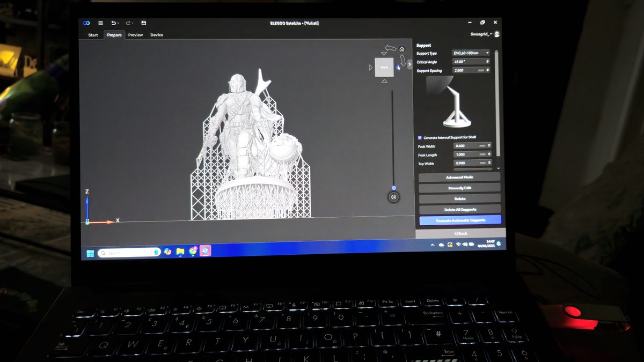Open the Swaagrid user avatar icon
The width and height of the screenshot is (644, 362).
click(x=497, y=34)
